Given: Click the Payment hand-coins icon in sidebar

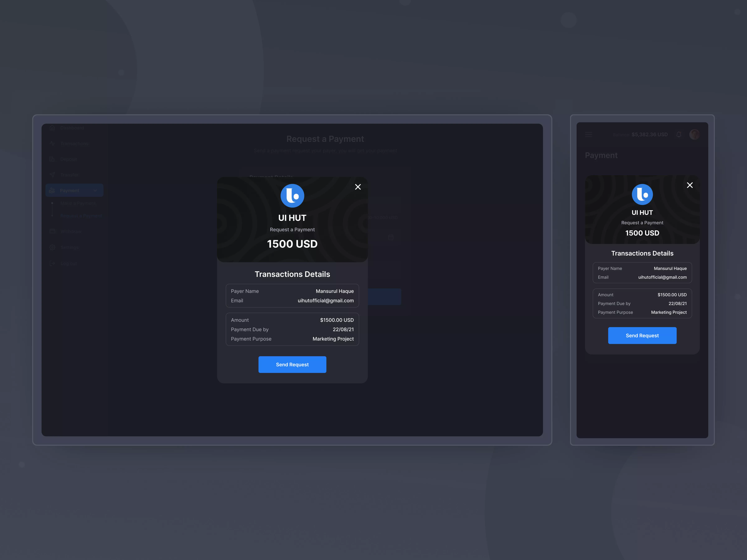Looking at the screenshot, I should (x=52, y=190).
